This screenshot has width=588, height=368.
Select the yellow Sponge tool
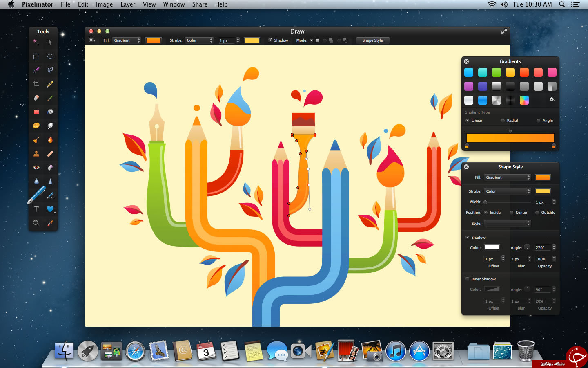click(36, 126)
